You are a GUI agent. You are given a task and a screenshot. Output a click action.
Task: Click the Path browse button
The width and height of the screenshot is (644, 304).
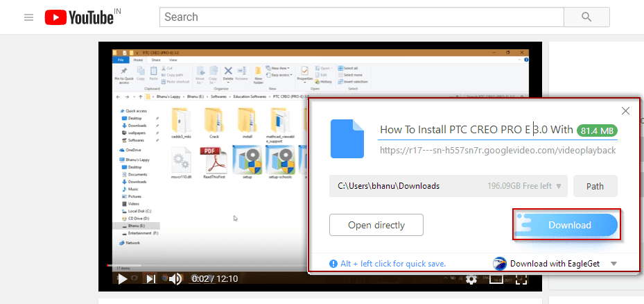point(595,186)
